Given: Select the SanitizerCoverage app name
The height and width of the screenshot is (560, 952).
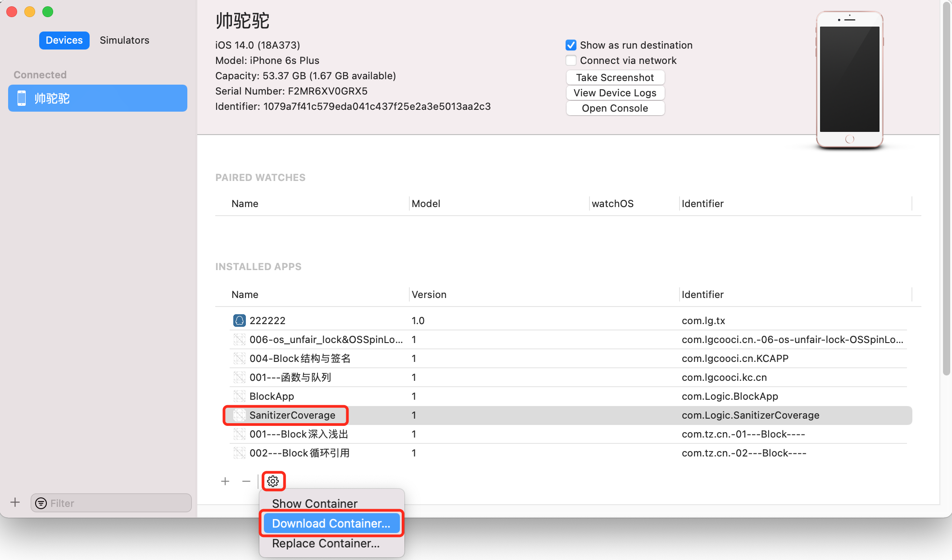Looking at the screenshot, I should pyautogui.click(x=292, y=415).
